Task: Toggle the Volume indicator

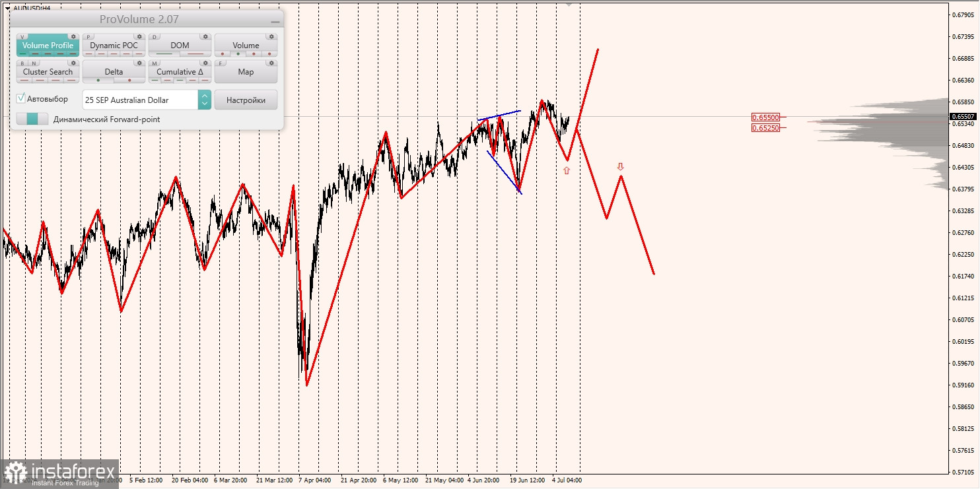Action: [246, 46]
